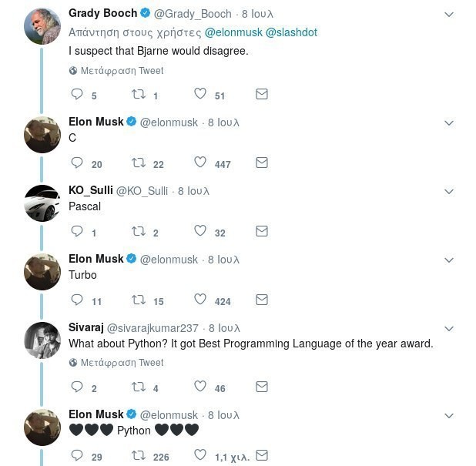The height and width of the screenshot is (466, 476).
Task: Open KO_Sulli's profile name link
Action: click(90, 190)
